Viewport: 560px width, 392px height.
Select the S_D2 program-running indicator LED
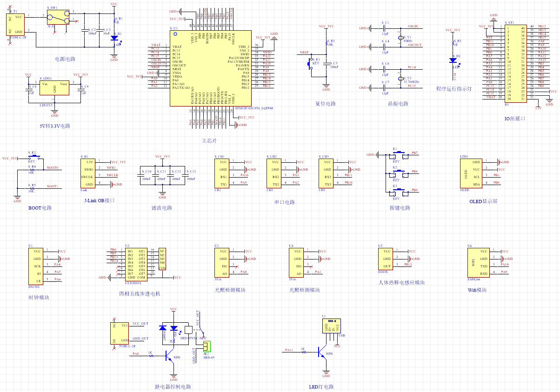coord(453,60)
